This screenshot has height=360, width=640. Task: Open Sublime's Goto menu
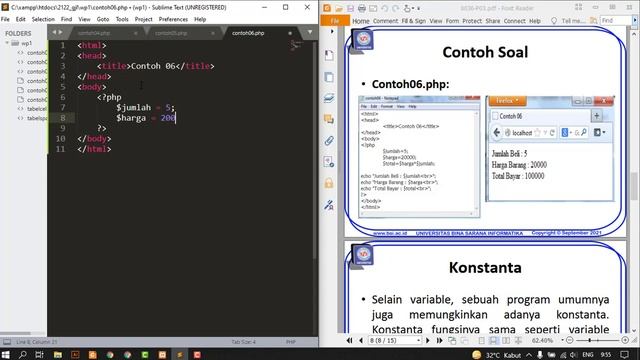(103, 19)
